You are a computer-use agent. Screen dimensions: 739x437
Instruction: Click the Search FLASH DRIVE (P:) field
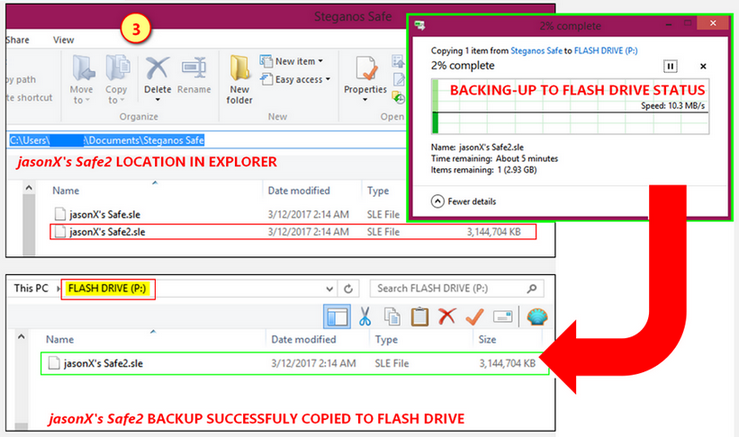[x=457, y=289]
